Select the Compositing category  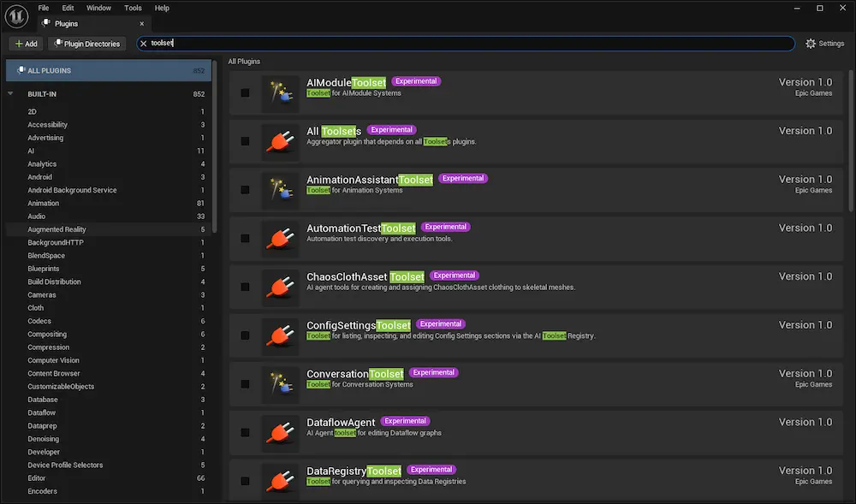109,334
